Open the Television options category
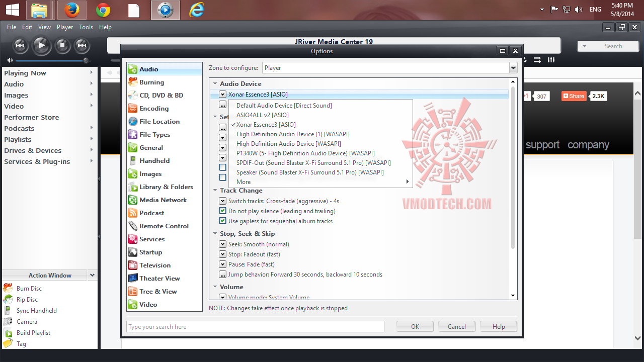The height and width of the screenshot is (362, 644). [155, 265]
